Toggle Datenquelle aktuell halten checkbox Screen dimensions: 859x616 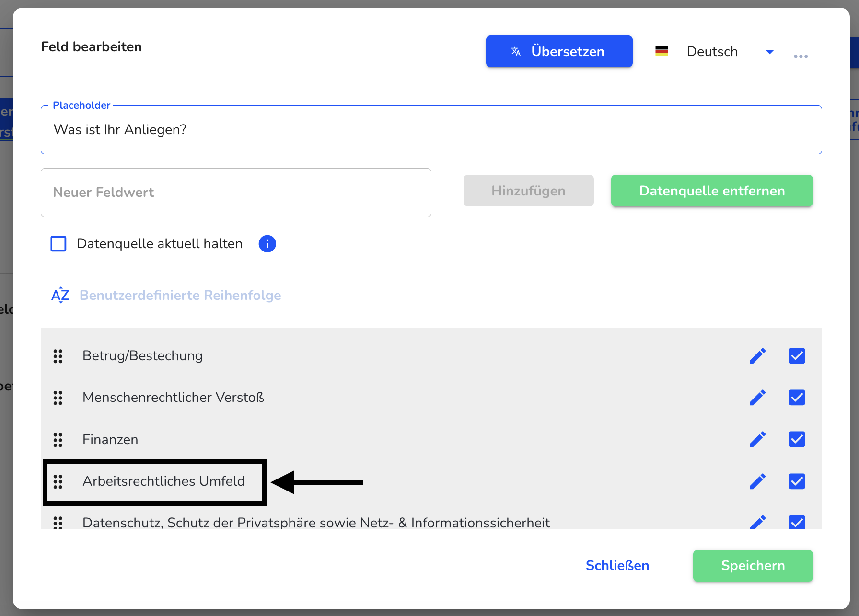pyautogui.click(x=58, y=244)
